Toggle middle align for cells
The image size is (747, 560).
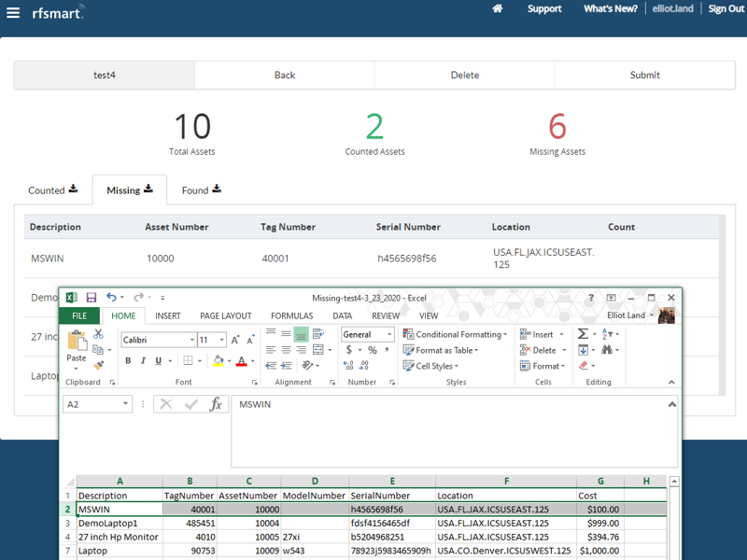click(286, 333)
